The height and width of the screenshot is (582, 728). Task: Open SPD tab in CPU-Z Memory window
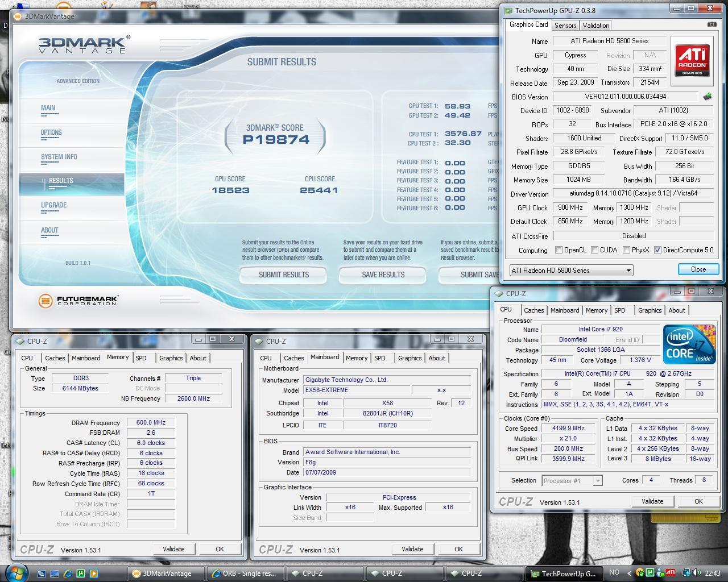tap(141, 358)
